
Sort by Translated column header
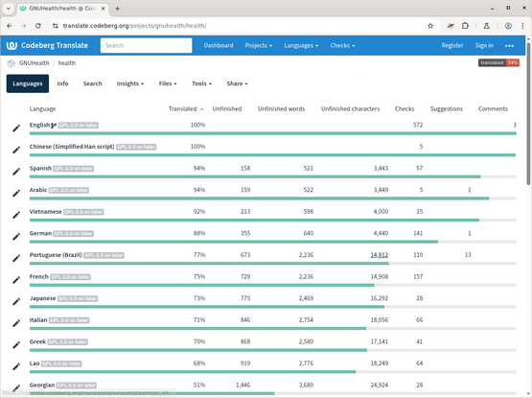point(186,109)
